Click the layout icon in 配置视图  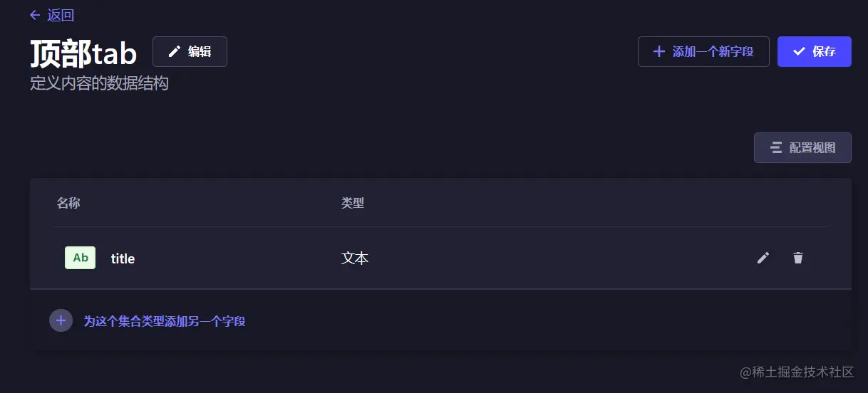coord(776,147)
